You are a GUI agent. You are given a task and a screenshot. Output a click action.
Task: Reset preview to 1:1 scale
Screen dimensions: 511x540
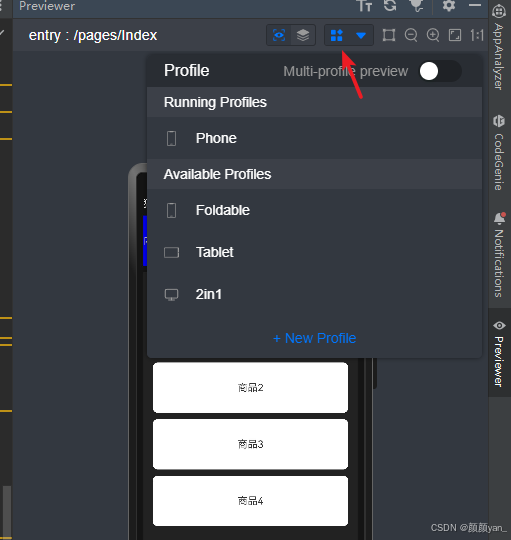point(477,35)
